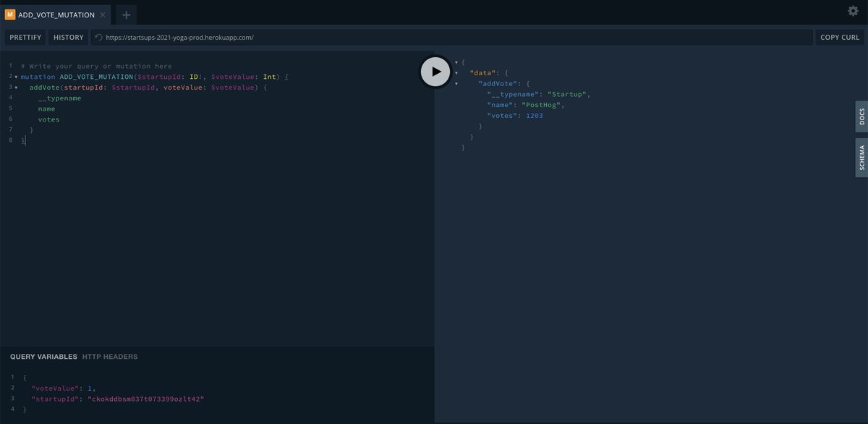Viewport: 868px width, 424px height.
Task: Click the votes field on line 6
Action: tap(49, 119)
